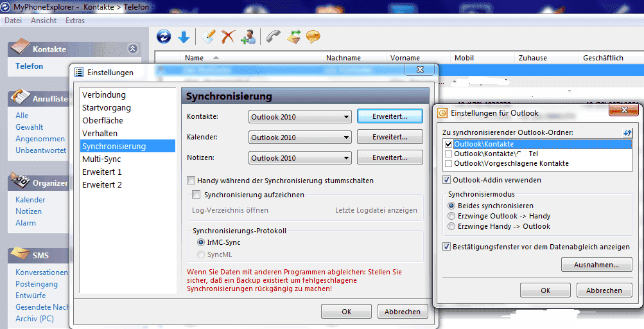Select Erzwinge Outlook -> Handy option
Screen dimensions: 644x329
coord(451,216)
